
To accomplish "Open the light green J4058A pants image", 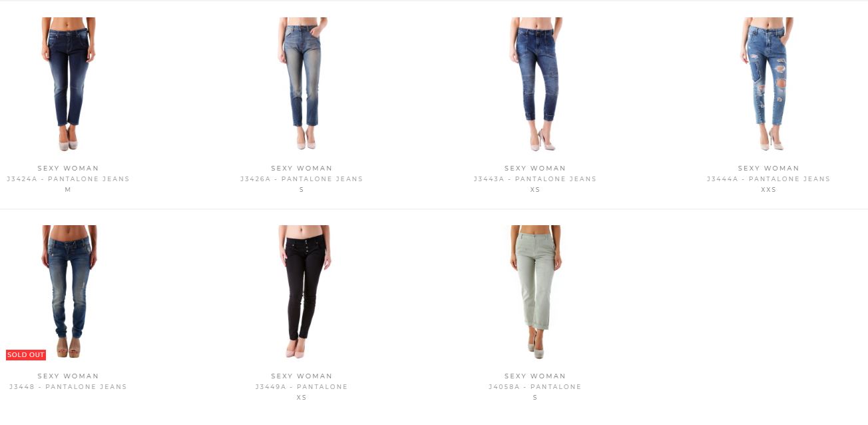I will click(x=535, y=292).
